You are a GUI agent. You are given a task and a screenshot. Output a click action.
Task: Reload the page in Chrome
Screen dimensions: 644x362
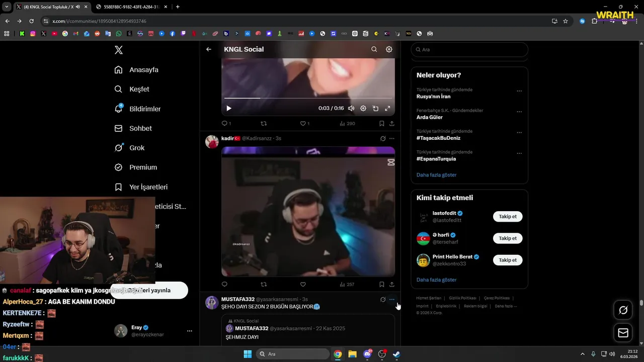pyautogui.click(x=31, y=21)
